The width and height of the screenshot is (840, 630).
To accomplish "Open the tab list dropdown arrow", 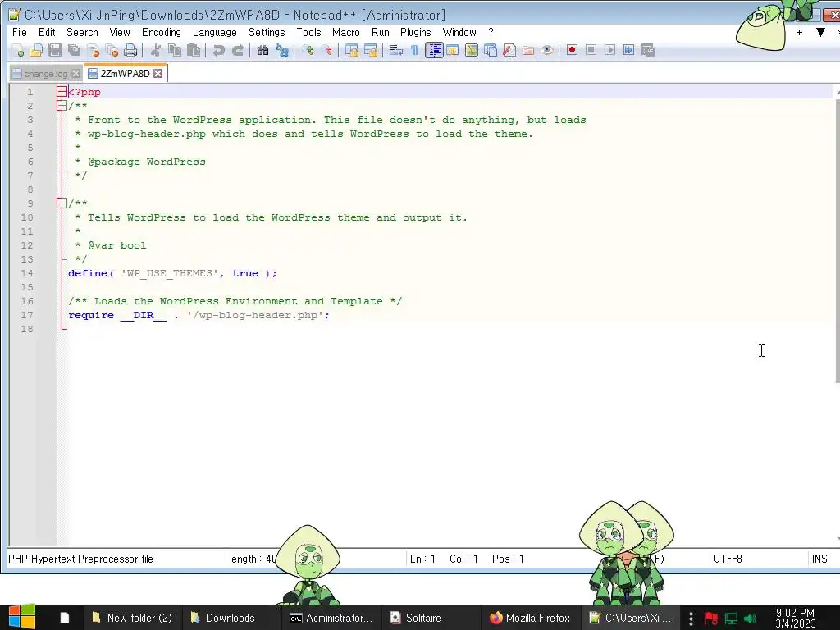I will (x=820, y=33).
